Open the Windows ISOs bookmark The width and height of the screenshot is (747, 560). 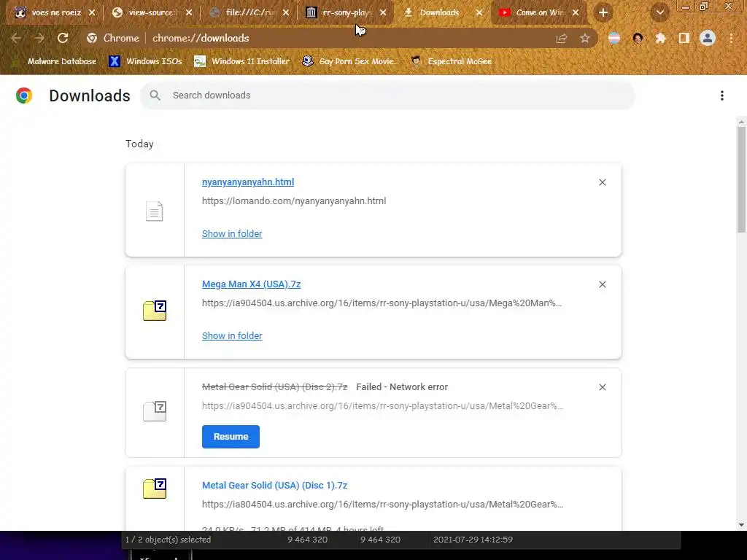(145, 61)
